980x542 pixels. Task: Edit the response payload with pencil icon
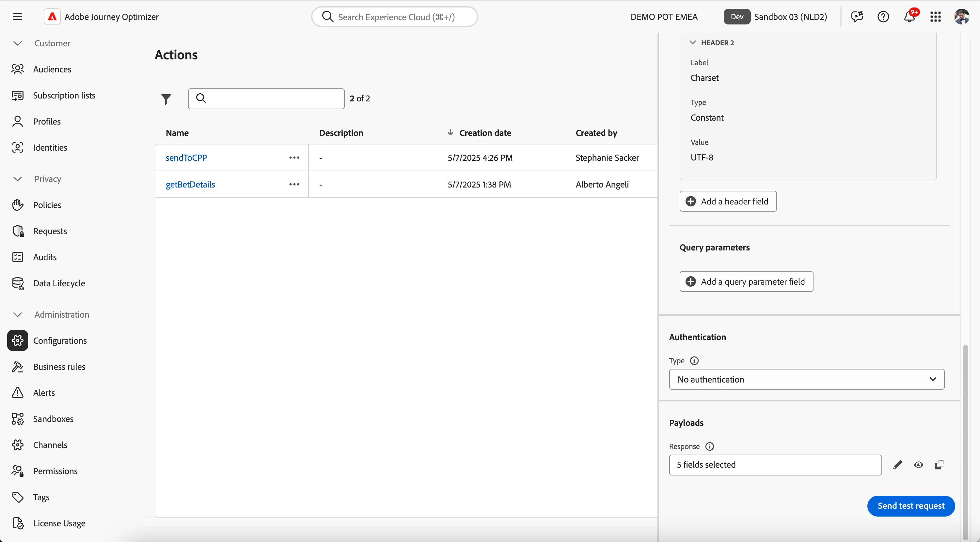click(x=897, y=464)
